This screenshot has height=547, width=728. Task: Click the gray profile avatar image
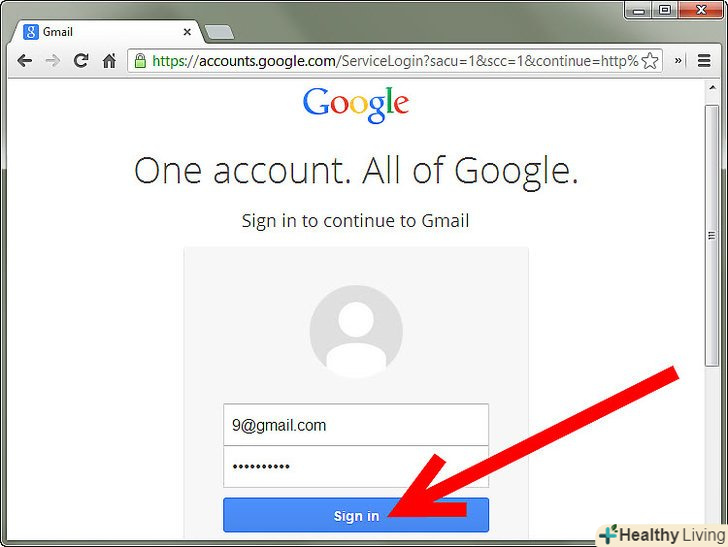(356, 331)
